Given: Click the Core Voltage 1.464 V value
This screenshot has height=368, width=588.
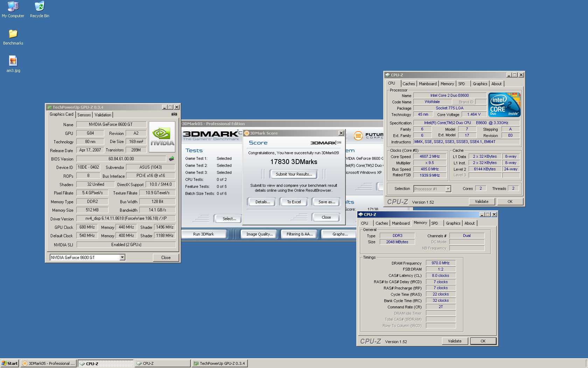Looking at the screenshot, I should click(474, 115).
